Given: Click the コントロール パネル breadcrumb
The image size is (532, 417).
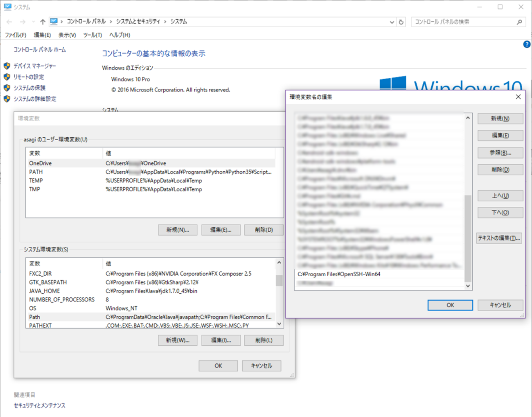Looking at the screenshot, I should (x=86, y=22).
